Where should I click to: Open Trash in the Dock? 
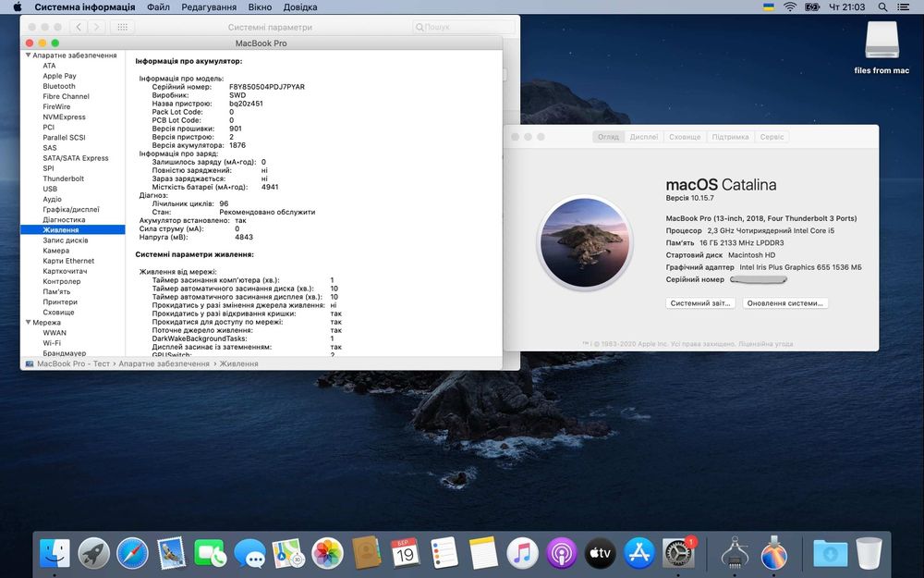[869, 554]
